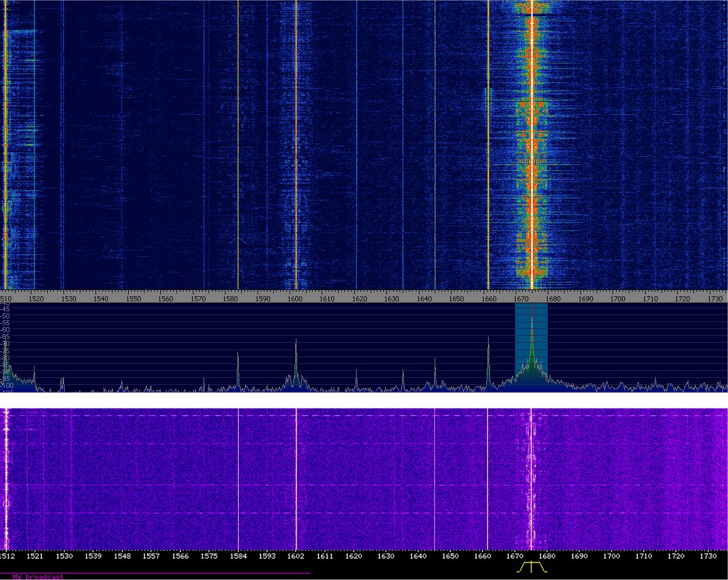Click the spectrum peak near 1643
This screenshot has width=728, height=580.
[435, 360]
